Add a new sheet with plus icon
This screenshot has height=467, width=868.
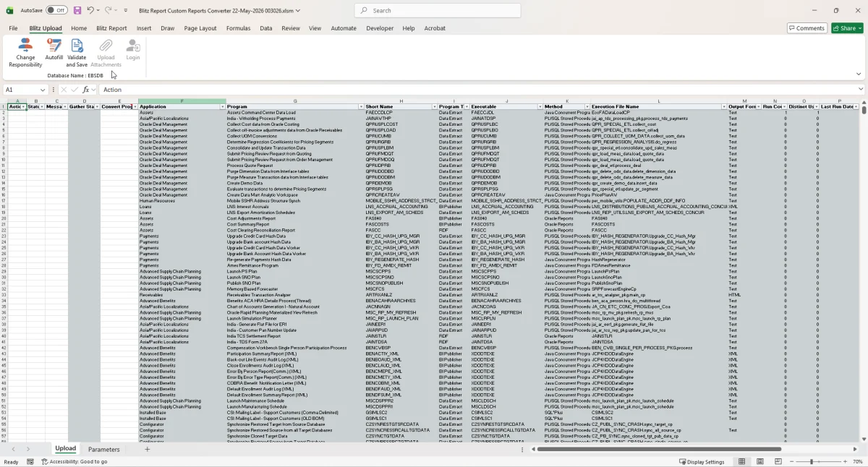point(147,450)
